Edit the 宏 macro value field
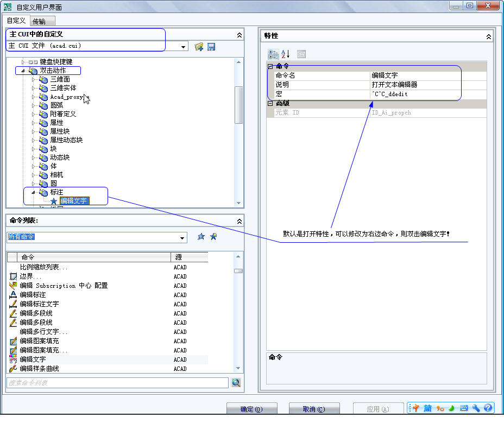This screenshot has height=423, width=504. click(x=428, y=94)
